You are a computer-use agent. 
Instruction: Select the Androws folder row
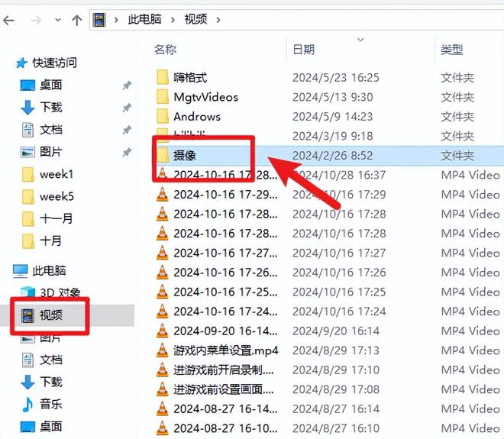(x=196, y=117)
